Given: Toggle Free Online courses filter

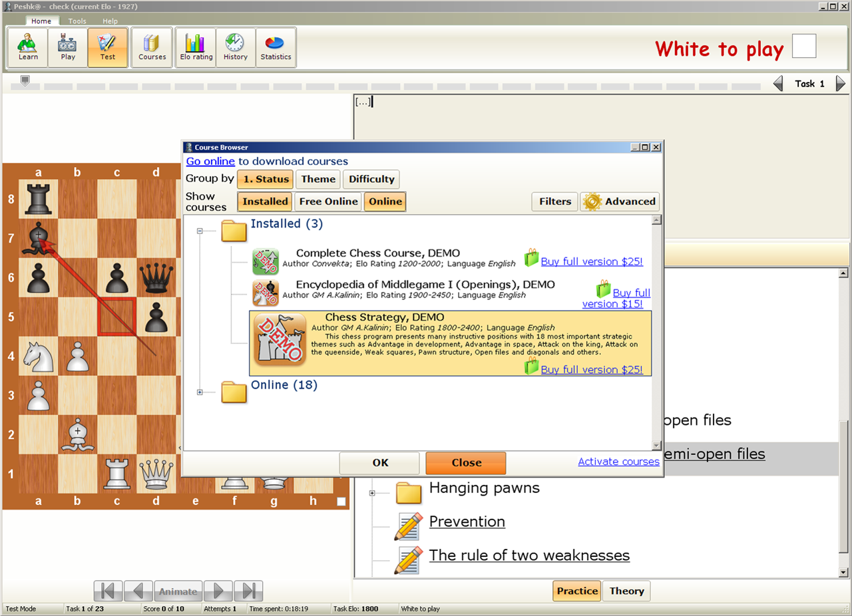Looking at the screenshot, I should click(328, 202).
